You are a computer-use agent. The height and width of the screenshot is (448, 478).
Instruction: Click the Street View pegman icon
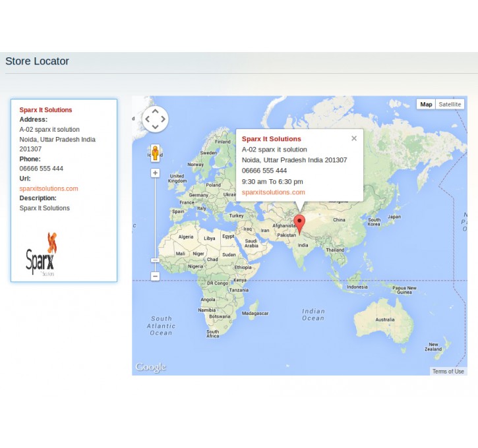(155, 153)
